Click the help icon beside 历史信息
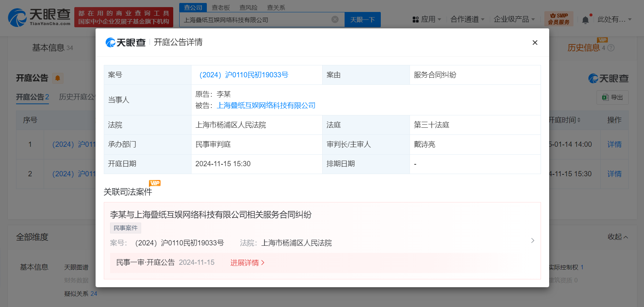The image size is (644, 307). [x=611, y=48]
